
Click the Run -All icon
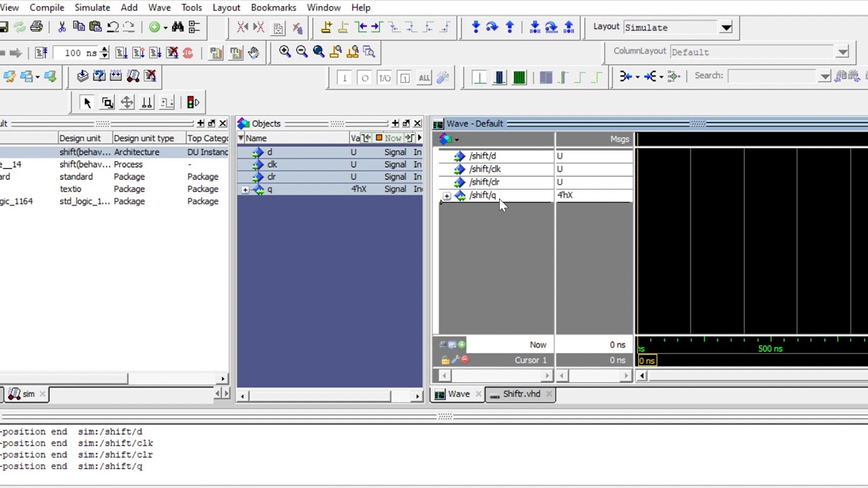155,52
